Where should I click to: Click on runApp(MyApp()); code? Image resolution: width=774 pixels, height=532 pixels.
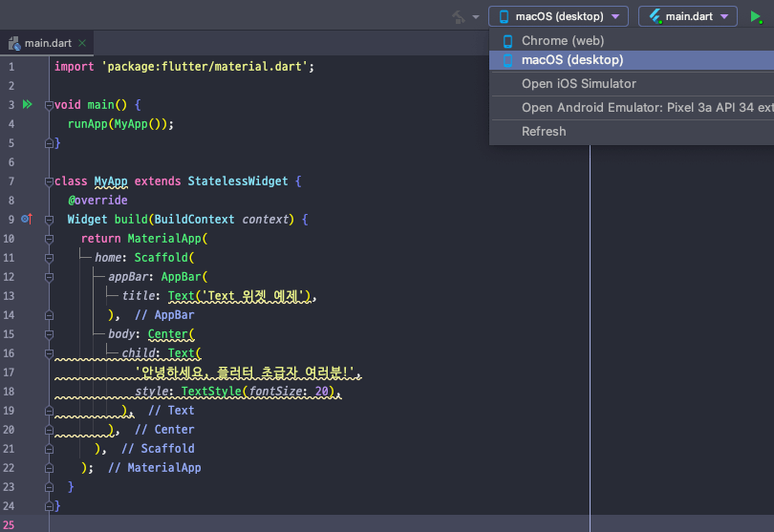[120, 124]
